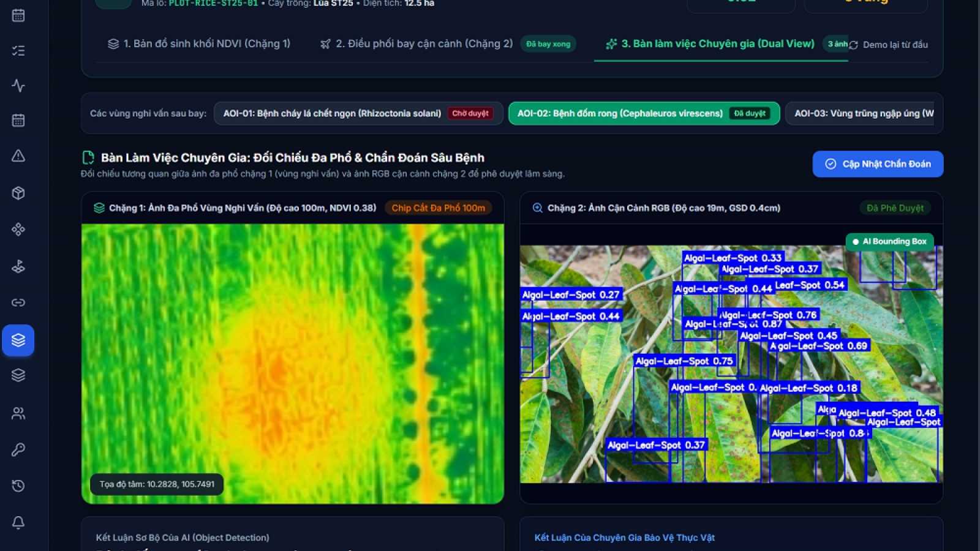Open the map flag location icon
This screenshot has width=980, height=551.
(18, 266)
